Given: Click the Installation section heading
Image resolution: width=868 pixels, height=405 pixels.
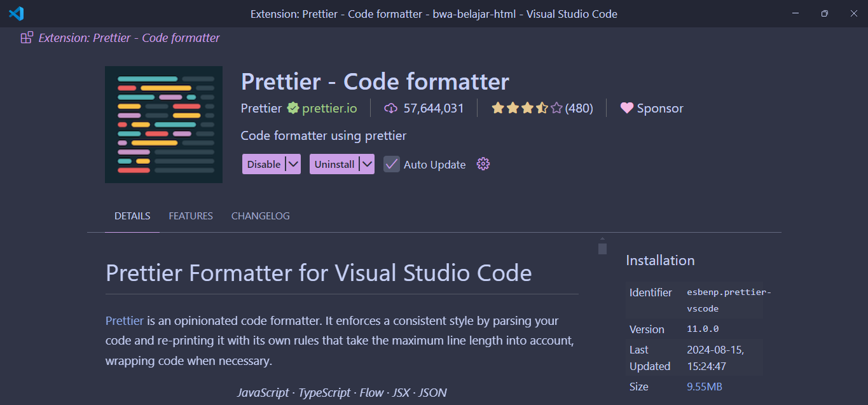Looking at the screenshot, I should (x=660, y=260).
